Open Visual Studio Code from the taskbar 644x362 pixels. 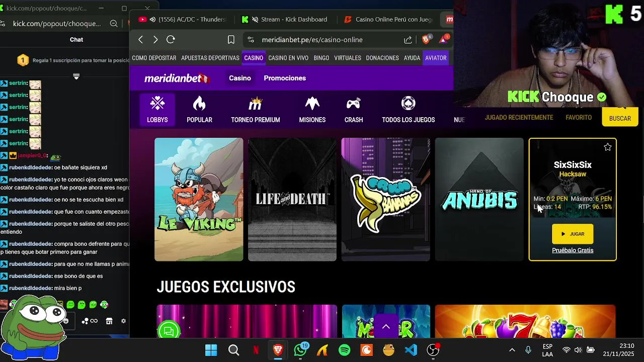[411, 350]
